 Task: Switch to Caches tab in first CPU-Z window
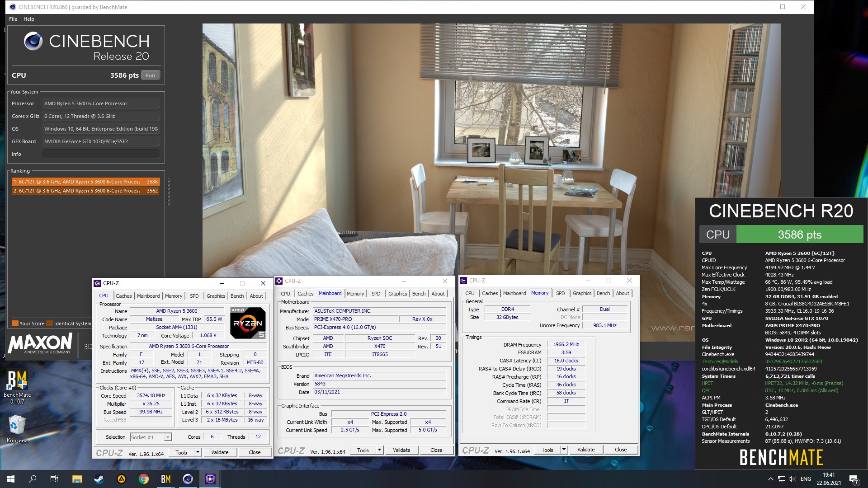pos(124,296)
